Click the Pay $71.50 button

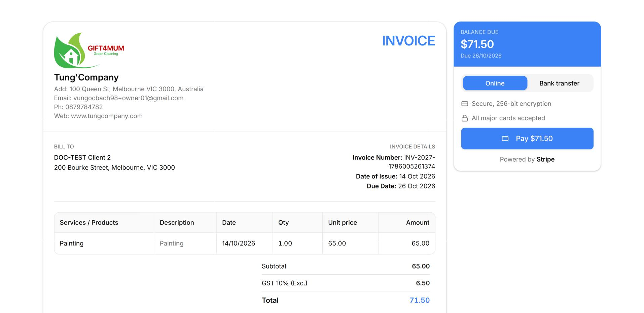tap(527, 138)
